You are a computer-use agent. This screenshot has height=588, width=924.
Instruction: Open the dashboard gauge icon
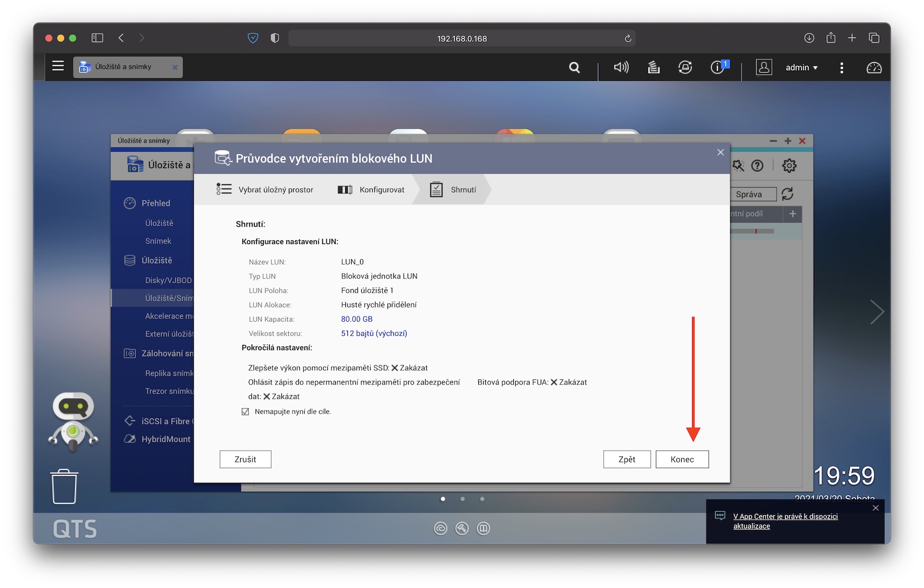pos(874,68)
